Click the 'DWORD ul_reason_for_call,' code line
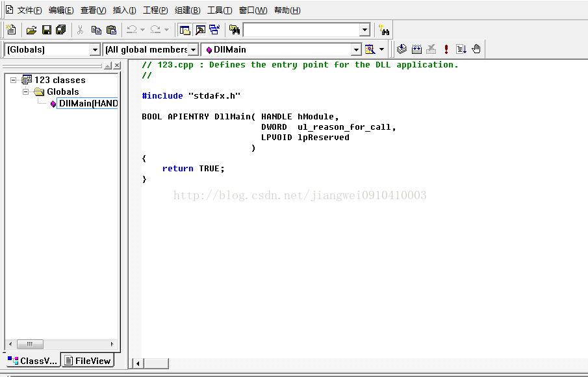Viewport: 588px width, 377px height. [x=329, y=127]
